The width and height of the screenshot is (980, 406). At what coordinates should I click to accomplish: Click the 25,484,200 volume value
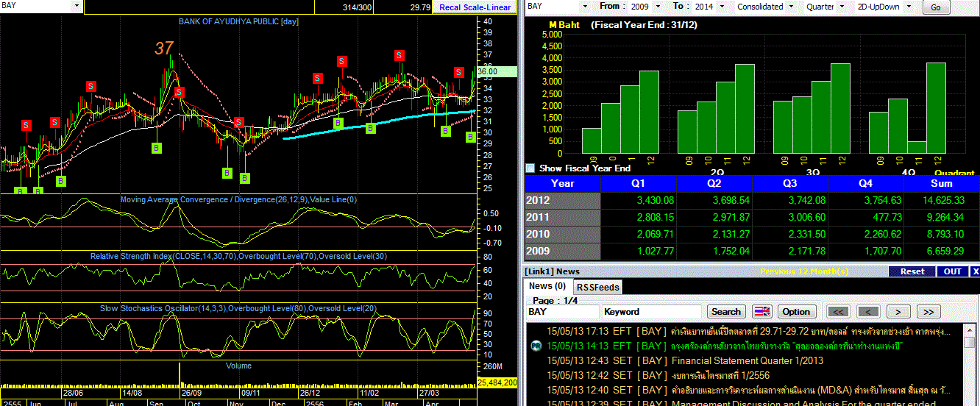click(497, 382)
